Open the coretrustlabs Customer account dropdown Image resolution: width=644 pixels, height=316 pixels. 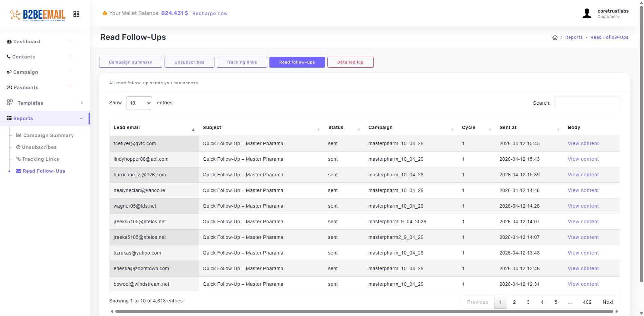612,14
